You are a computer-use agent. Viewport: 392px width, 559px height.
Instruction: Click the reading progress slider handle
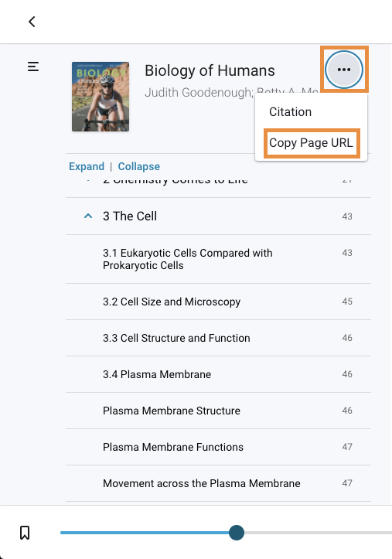[237, 533]
